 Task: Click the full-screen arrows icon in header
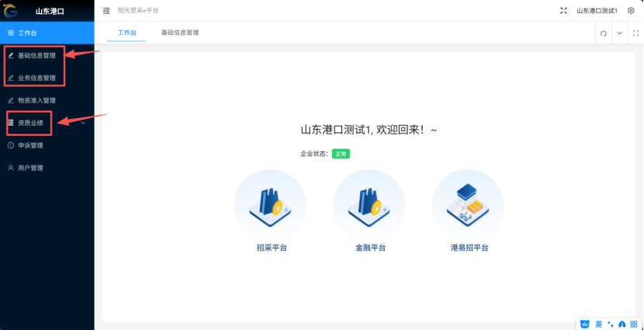563,11
